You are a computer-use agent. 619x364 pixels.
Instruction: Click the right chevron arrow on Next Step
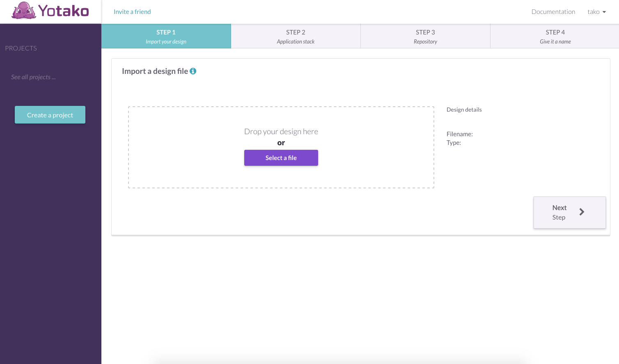tap(582, 212)
